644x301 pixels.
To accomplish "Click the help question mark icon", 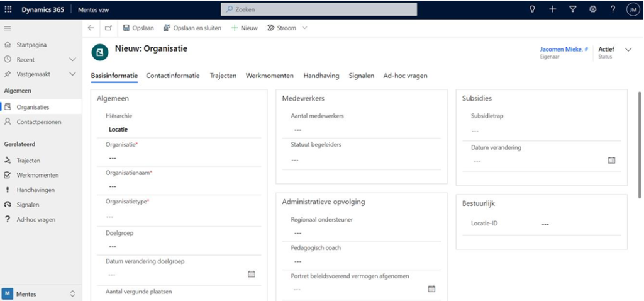I will (x=613, y=9).
